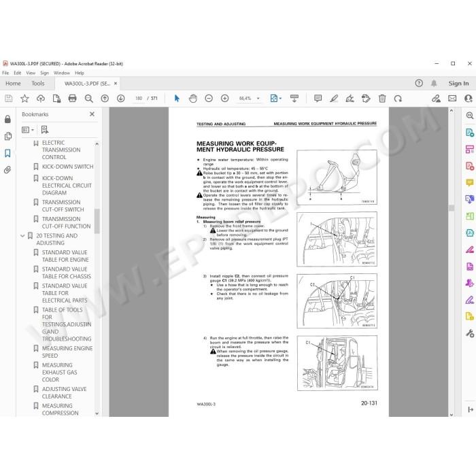Viewport: 476px width, 476px height.
Task: Click the Sign In button
Action: 459,83
